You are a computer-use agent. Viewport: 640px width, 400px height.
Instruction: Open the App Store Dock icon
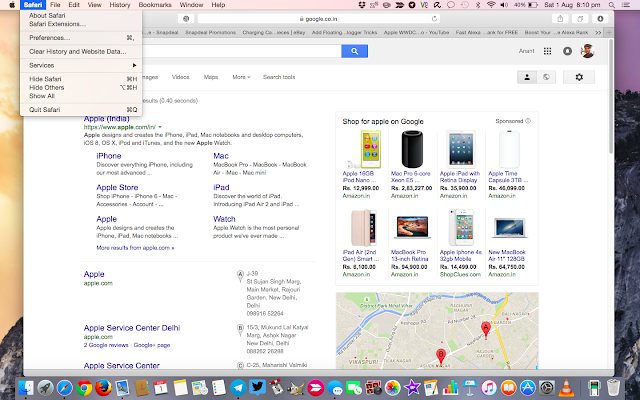(x=527, y=388)
